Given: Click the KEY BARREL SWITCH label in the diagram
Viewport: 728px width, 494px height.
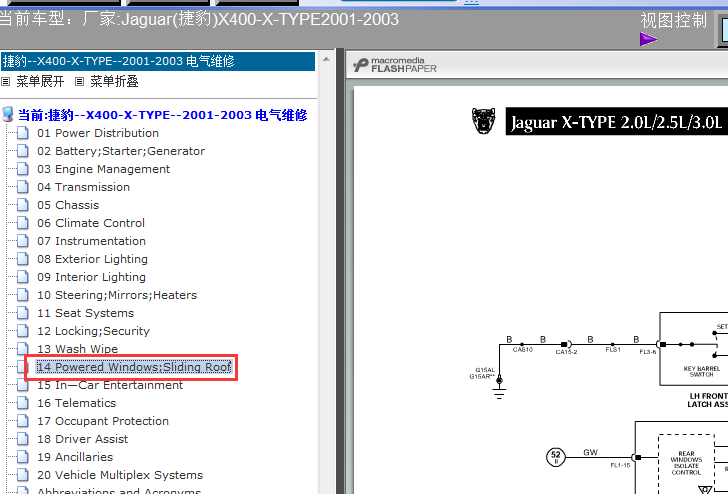Looking at the screenshot, I should pyautogui.click(x=702, y=371).
